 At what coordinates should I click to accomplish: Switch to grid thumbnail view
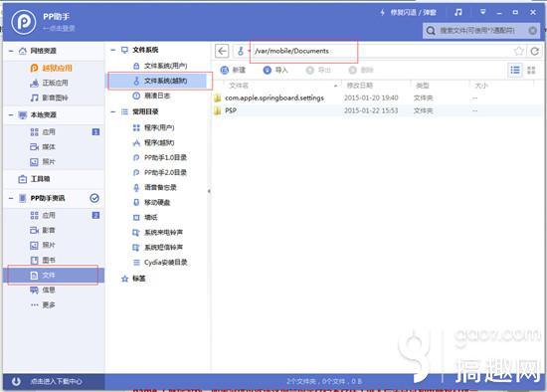[531, 71]
